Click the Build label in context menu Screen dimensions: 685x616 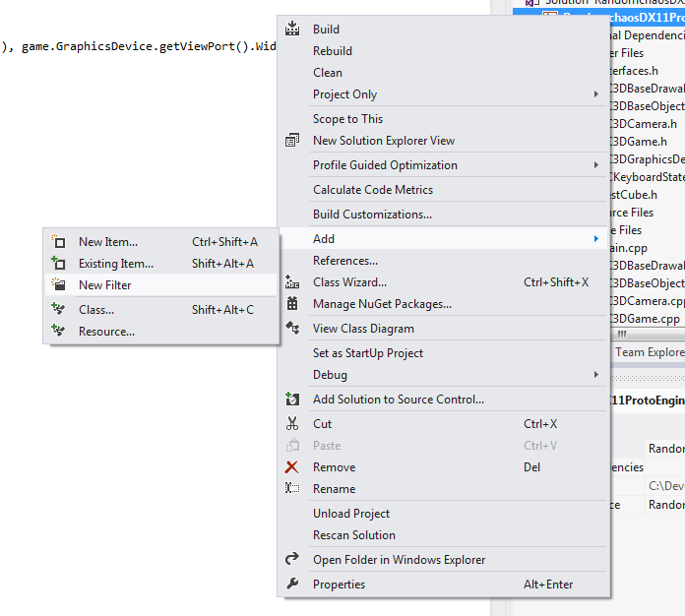click(x=326, y=30)
